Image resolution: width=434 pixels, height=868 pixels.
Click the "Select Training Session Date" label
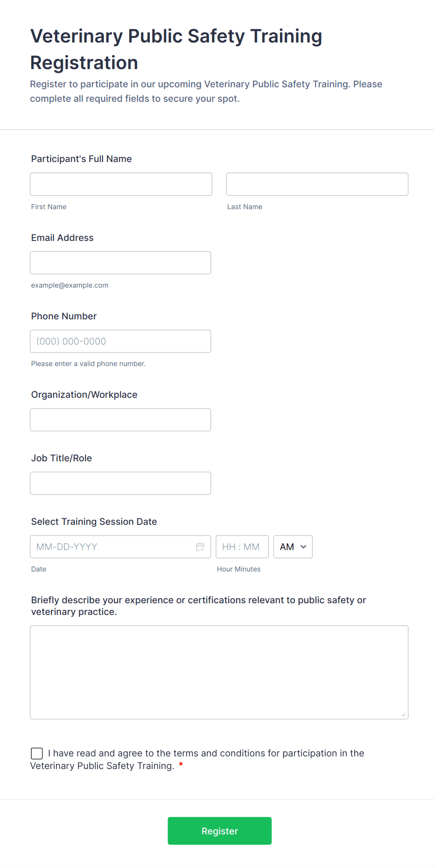click(94, 522)
